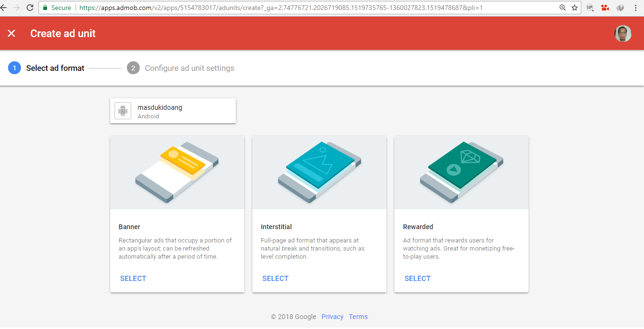
Task: Navigate back with the browser arrow
Action: pyautogui.click(x=7, y=7)
